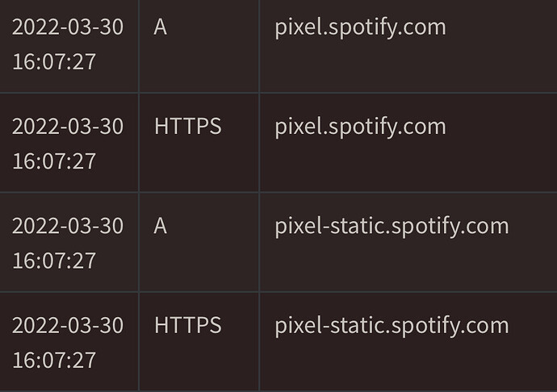Select the A type cell for pixel.spotify.com
The image size is (557, 392).
[161, 27]
